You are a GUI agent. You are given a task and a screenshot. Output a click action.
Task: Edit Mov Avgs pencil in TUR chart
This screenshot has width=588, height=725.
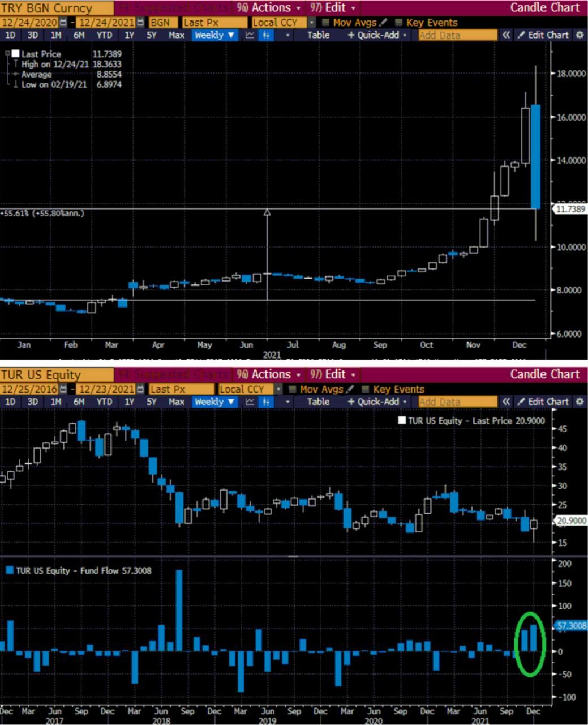click(x=350, y=389)
